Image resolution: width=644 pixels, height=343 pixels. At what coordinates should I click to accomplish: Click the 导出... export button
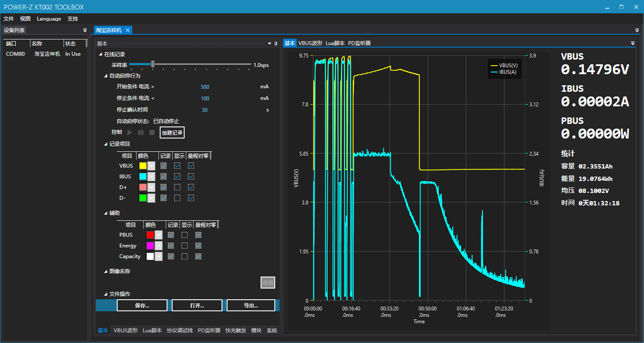(x=251, y=305)
